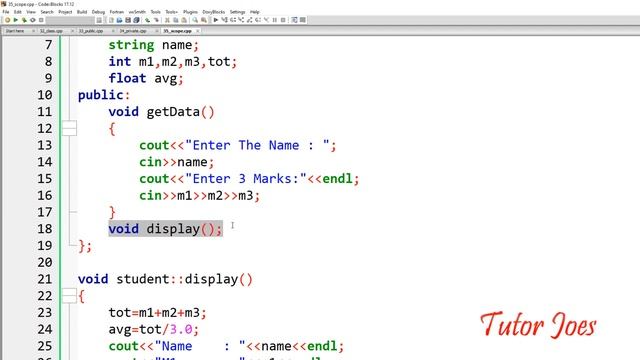This screenshot has width=640, height=360.
Task: Close the Start here tab
Action: click(x=33, y=31)
